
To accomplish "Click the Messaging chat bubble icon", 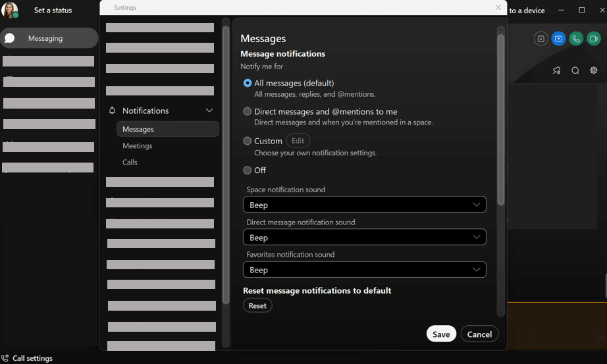I will coord(10,38).
